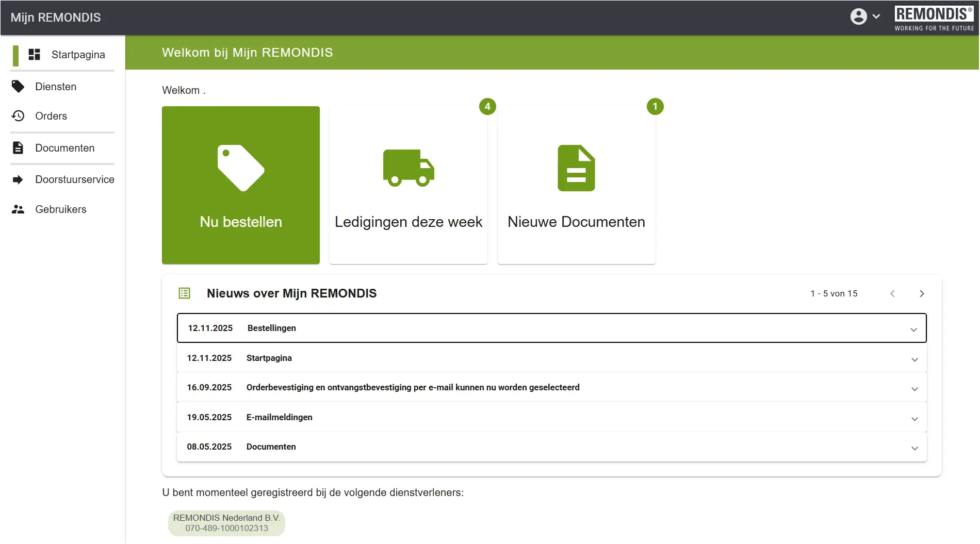Expand the E-mailmeldingen news entry
Image resolution: width=980 pixels, height=544 pixels.
tap(914, 419)
